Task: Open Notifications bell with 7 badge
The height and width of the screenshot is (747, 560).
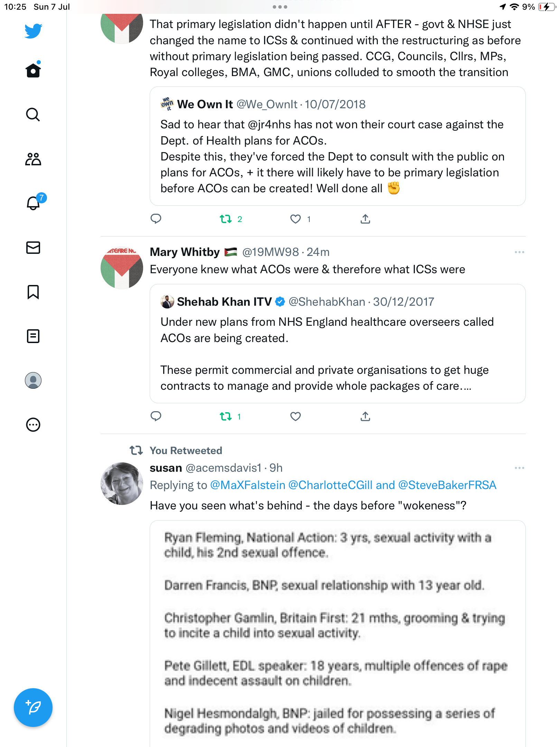Action: (x=33, y=203)
